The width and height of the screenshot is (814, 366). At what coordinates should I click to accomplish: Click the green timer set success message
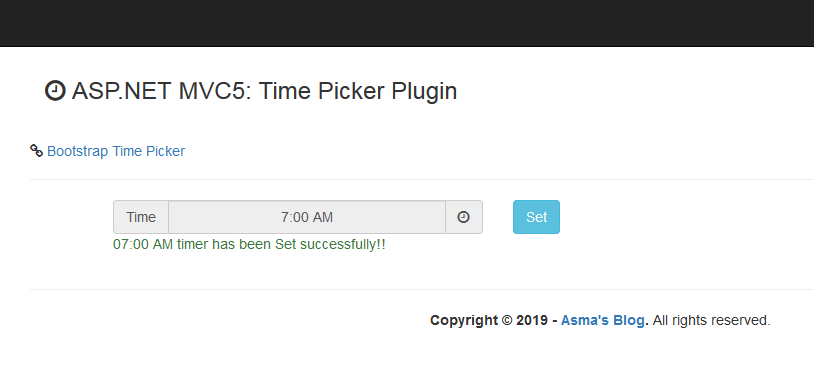(x=249, y=245)
